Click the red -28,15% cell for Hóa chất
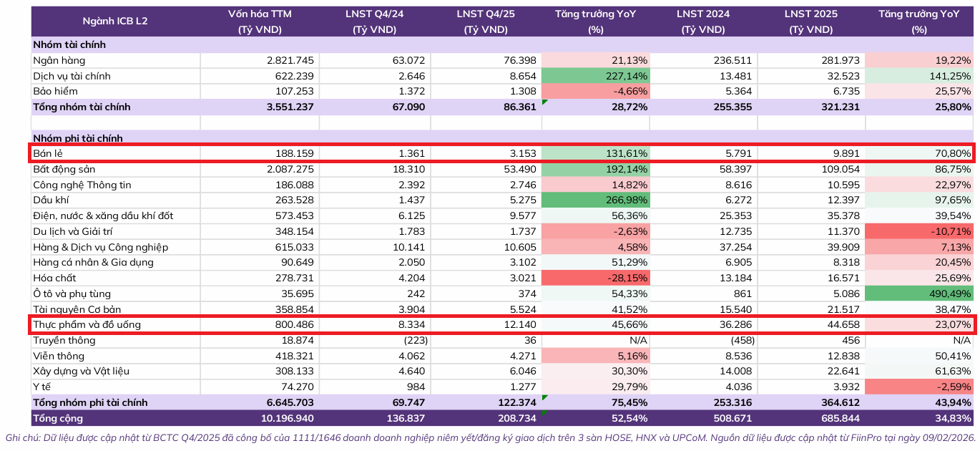This screenshot has width=980, height=451. coord(597,278)
